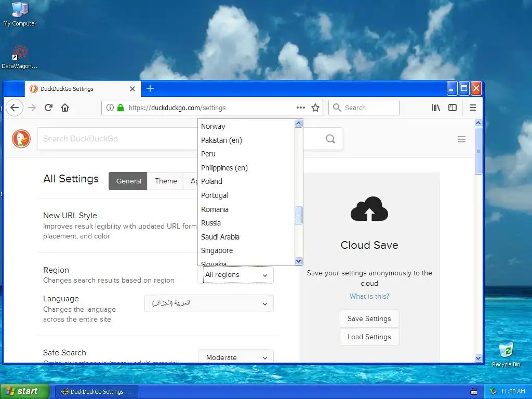Viewport: 532px width, 399px height.
Task: Click the browser back arrow button
Action: 14,108
